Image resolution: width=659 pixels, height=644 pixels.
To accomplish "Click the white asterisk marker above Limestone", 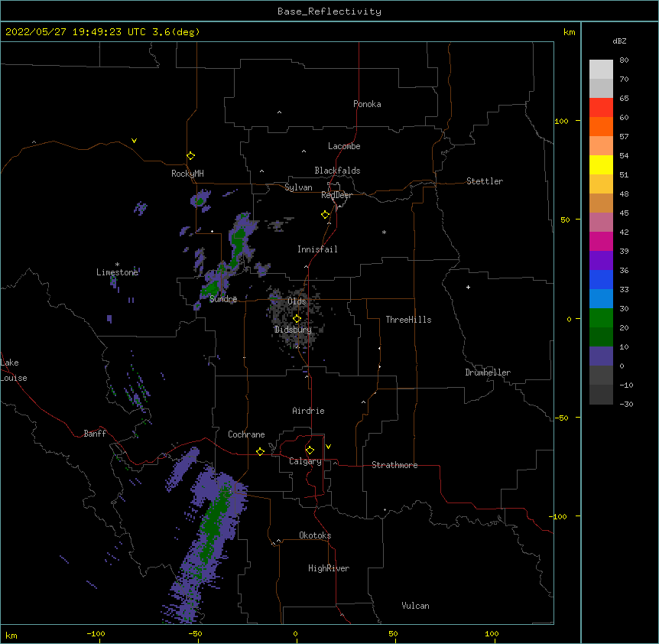I will pos(117,265).
